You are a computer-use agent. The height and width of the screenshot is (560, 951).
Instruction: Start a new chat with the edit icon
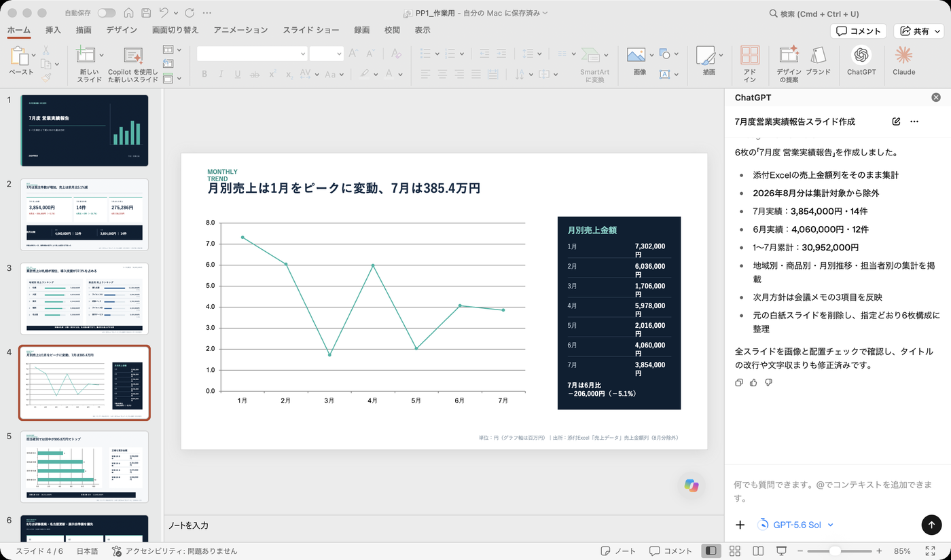coord(896,122)
